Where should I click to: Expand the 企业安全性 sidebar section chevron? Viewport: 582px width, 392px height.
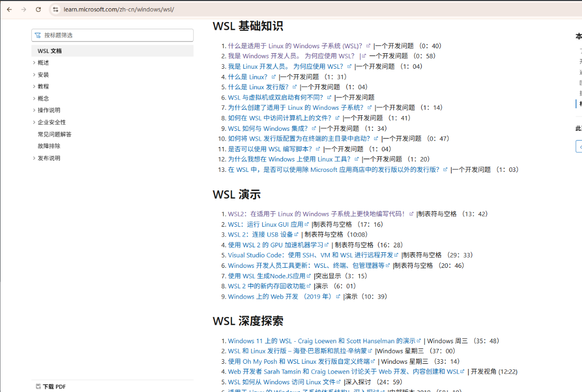point(34,122)
